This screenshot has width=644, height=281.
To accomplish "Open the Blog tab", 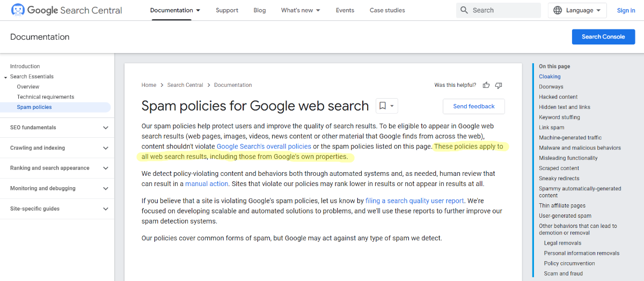I will 260,10.
